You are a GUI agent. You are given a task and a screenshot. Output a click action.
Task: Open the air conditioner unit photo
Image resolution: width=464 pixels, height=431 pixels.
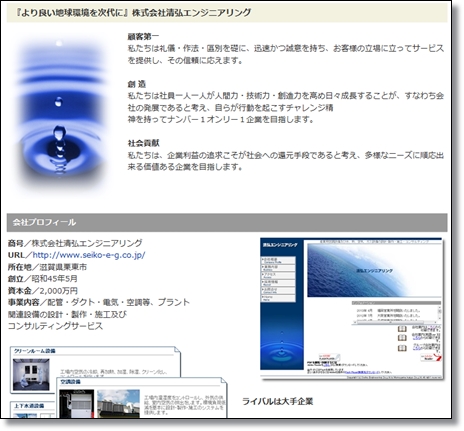[77, 403]
